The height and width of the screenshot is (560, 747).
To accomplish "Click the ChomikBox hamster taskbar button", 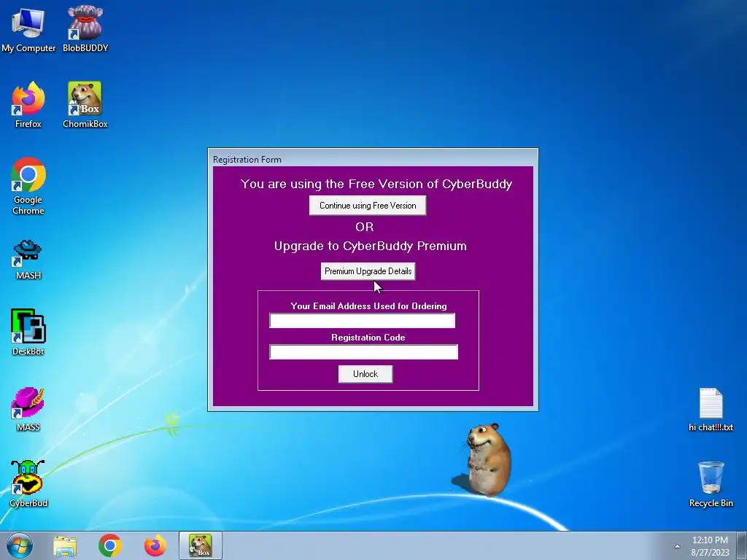I will (201, 545).
